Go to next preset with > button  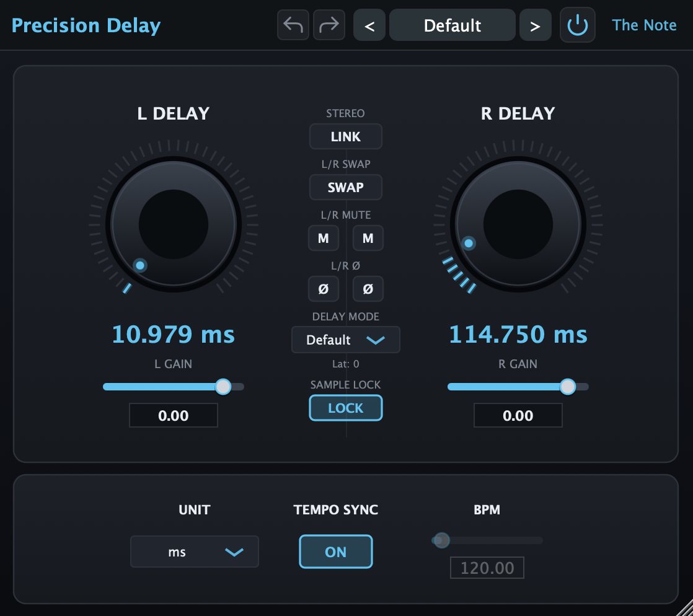click(x=535, y=25)
